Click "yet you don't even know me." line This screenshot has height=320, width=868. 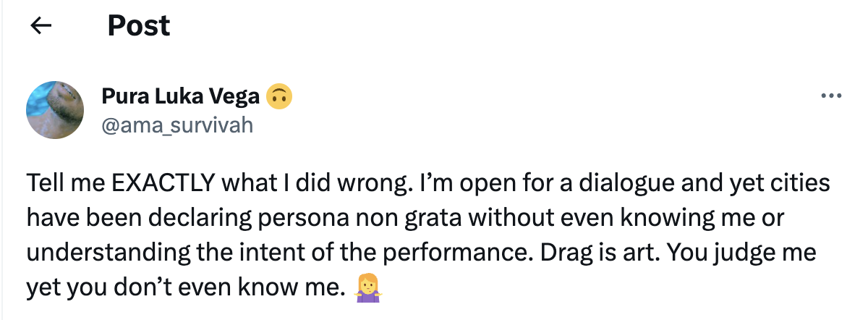coord(183,289)
